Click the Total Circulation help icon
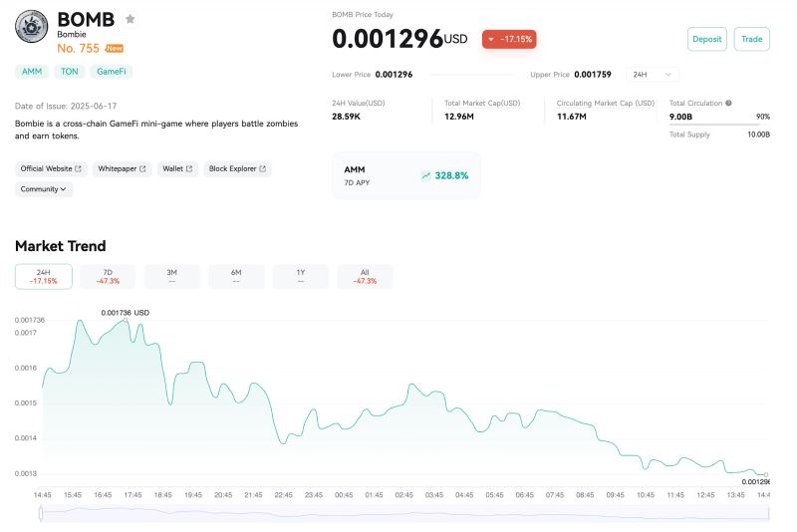Viewport: 797px width, 532px height. click(x=728, y=103)
